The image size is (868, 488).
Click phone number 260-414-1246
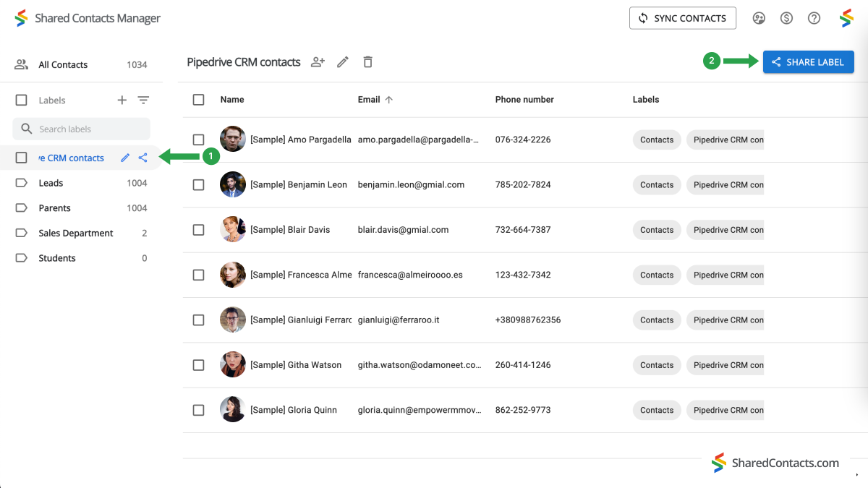[523, 365]
